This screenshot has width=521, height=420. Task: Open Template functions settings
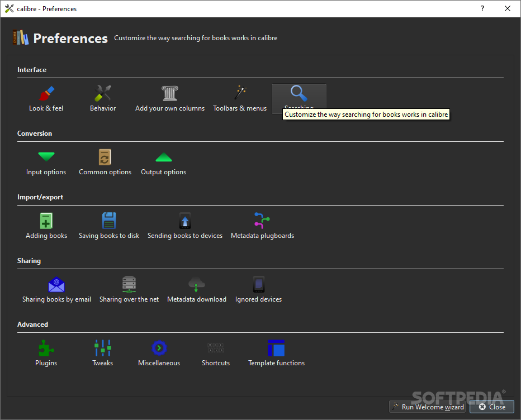pyautogui.click(x=277, y=354)
